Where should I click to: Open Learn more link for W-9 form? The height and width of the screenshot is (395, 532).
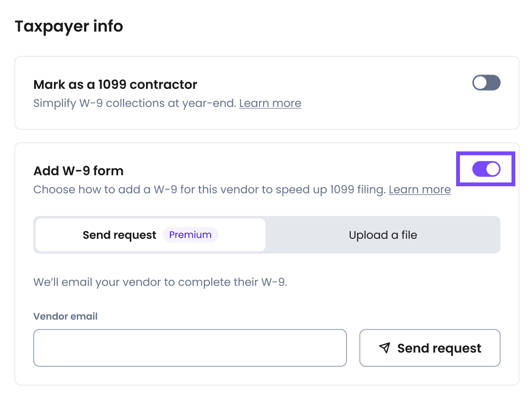pyautogui.click(x=419, y=190)
